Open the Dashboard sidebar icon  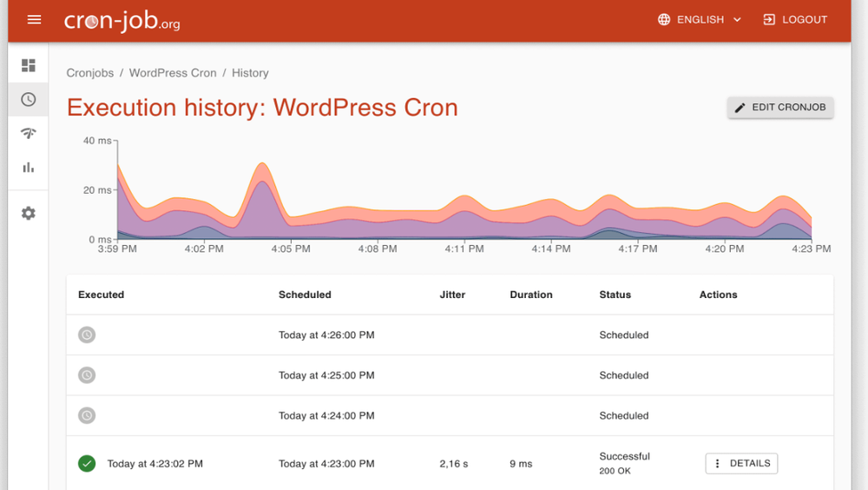29,65
